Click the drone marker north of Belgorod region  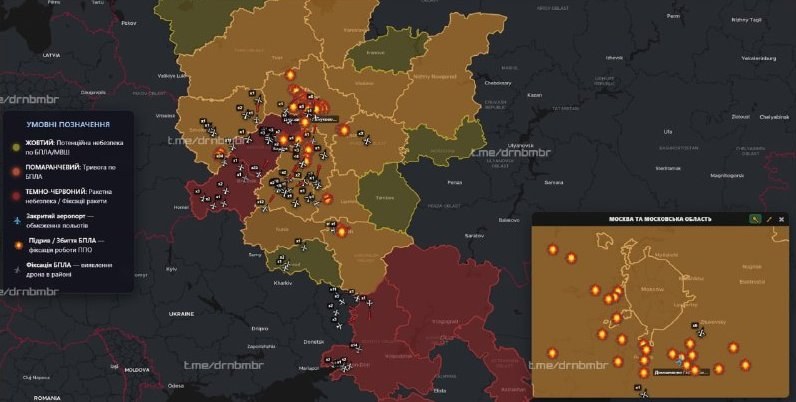[304, 247]
